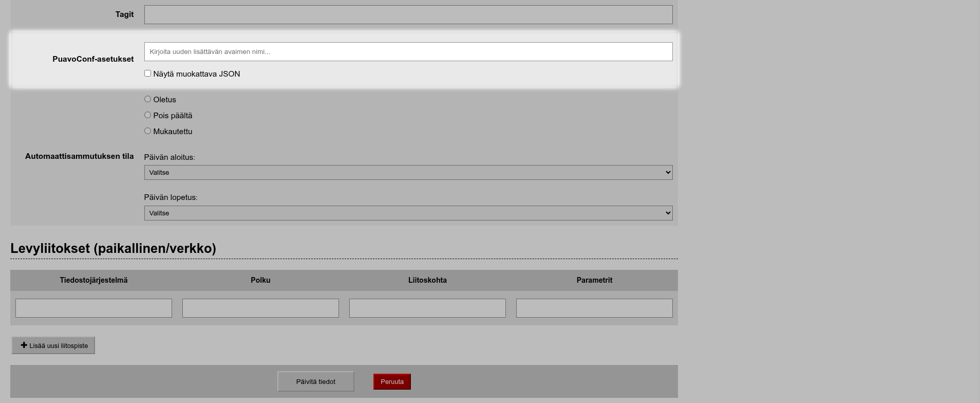The height and width of the screenshot is (403, 980).
Task: Click the input under Tiedostojärjestelmä column
Action: [x=93, y=308]
